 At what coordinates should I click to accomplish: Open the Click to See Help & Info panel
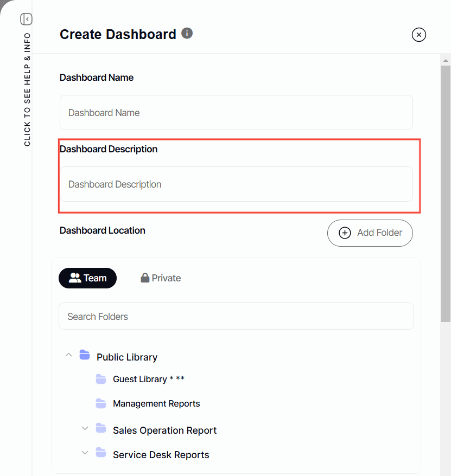pyautogui.click(x=27, y=89)
